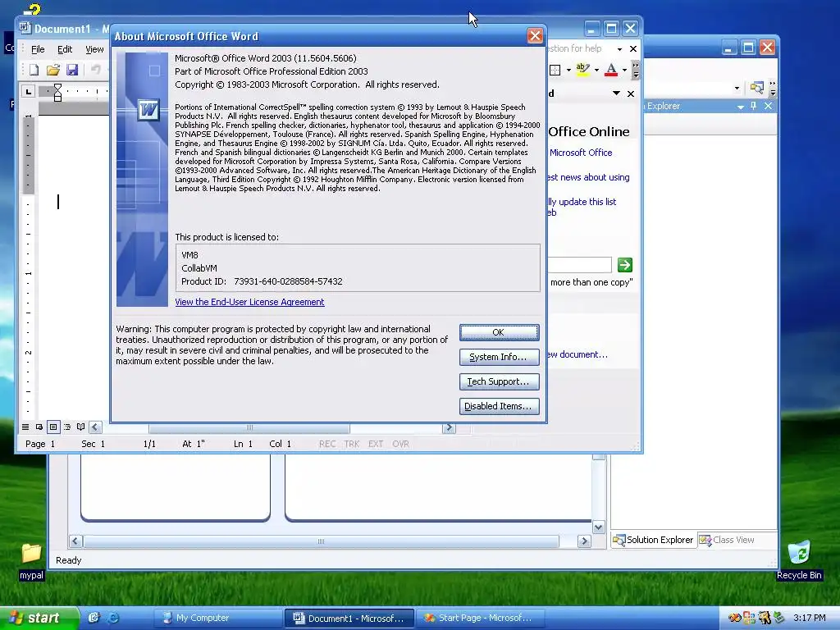
Task: Toggle EXT extend selection in status bar
Action: [376, 444]
